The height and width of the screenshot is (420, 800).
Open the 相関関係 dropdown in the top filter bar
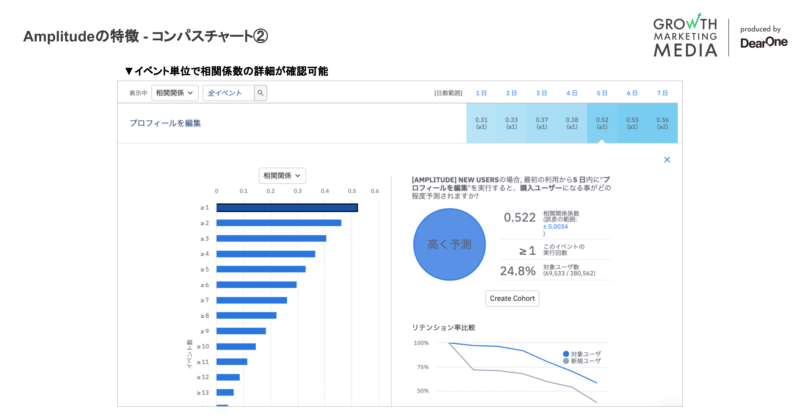tap(175, 93)
